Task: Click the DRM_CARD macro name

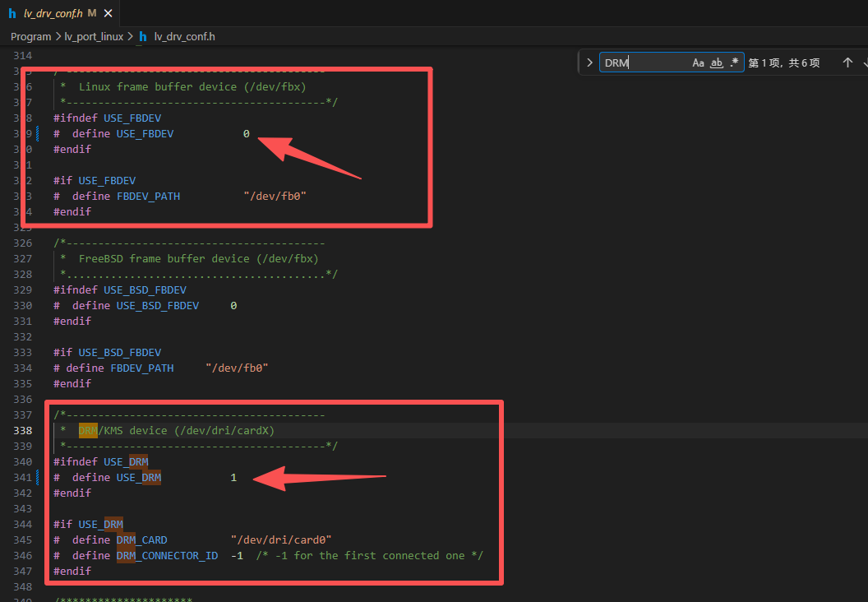Action: (141, 540)
